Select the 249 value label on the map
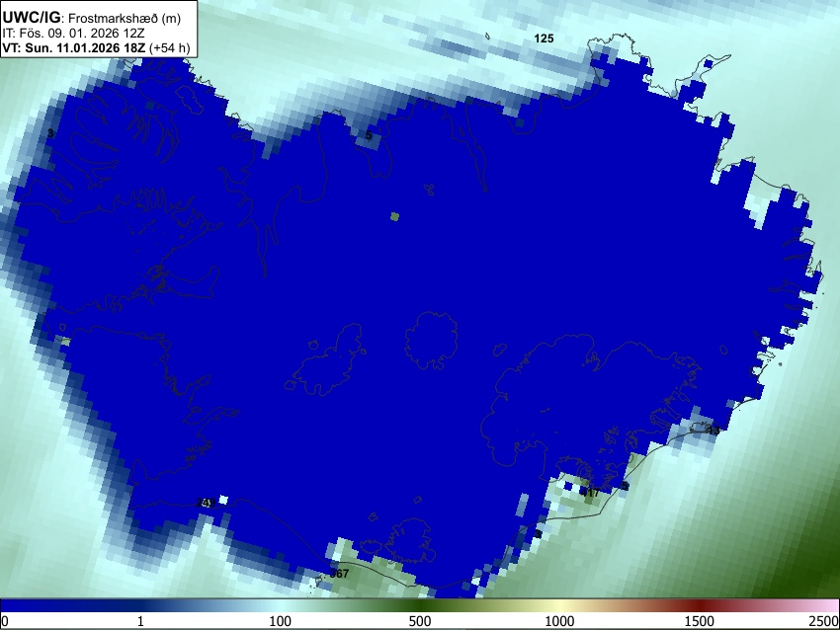 pos(206,503)
